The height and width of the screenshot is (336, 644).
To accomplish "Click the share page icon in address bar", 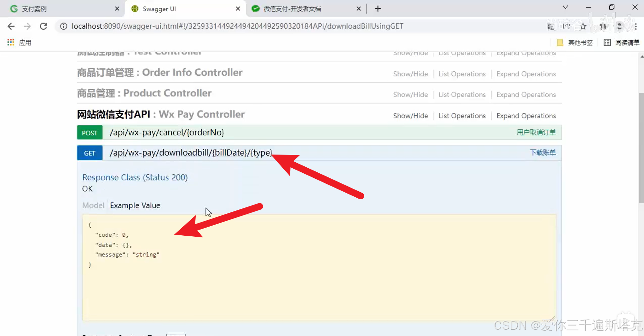I will [567, 26].
